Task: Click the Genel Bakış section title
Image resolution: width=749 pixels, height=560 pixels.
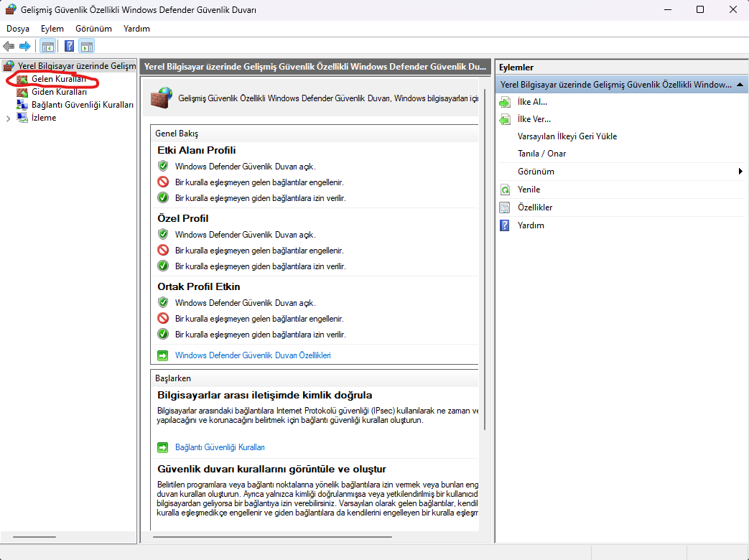Action: pos(177,134)
